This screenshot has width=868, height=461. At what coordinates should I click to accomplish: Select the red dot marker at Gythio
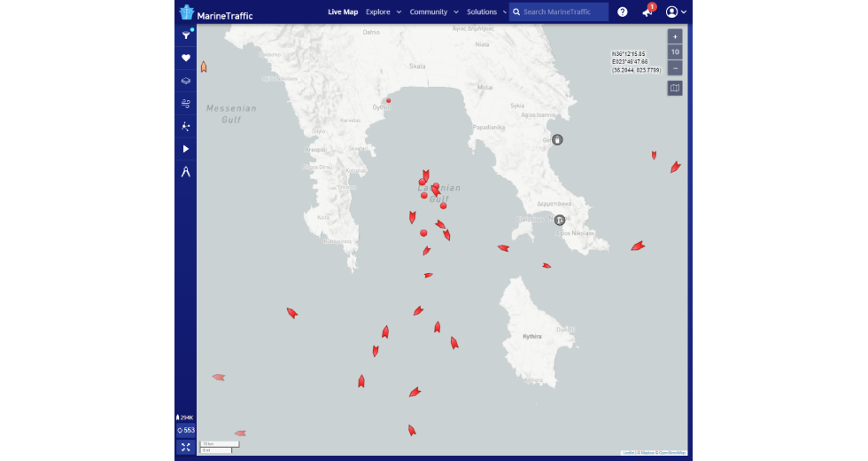pyautogui.click(x=389, y=101)
